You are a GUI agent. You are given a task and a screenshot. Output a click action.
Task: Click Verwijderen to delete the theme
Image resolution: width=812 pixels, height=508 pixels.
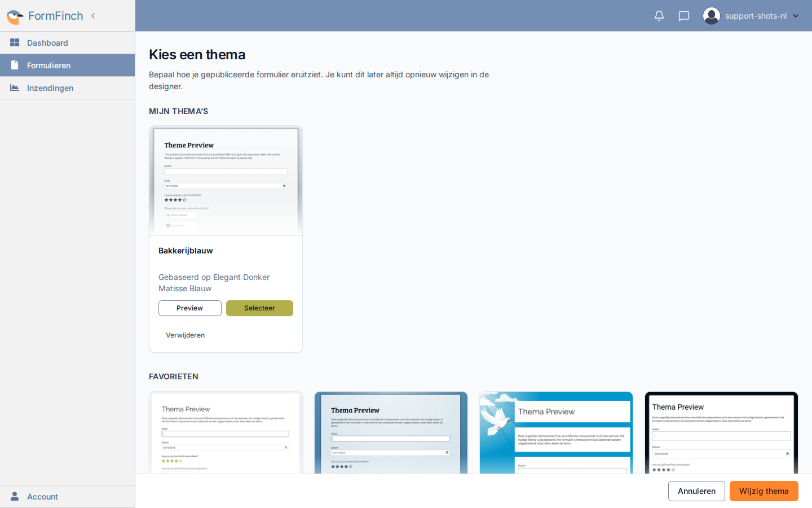(x=185, y=335)
